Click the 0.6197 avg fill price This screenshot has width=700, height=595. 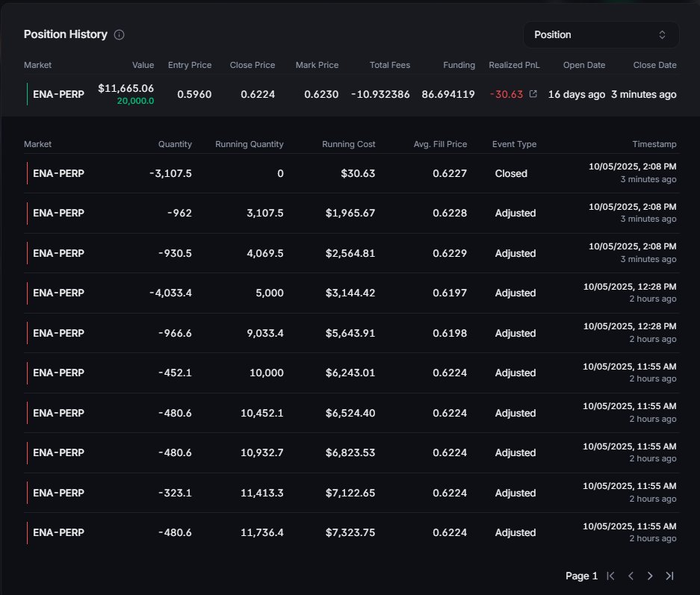[450, 293]
